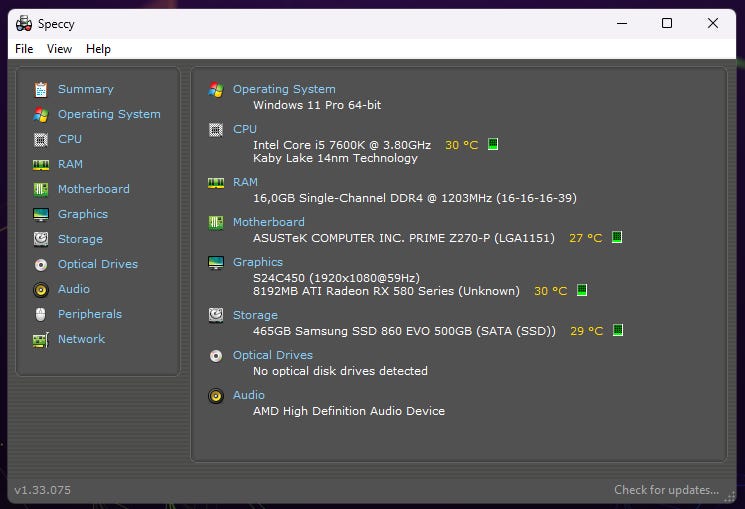Click the CPU chip icon in sidebar
Viewport: 745px width, 509px height.
coord(41,139)
